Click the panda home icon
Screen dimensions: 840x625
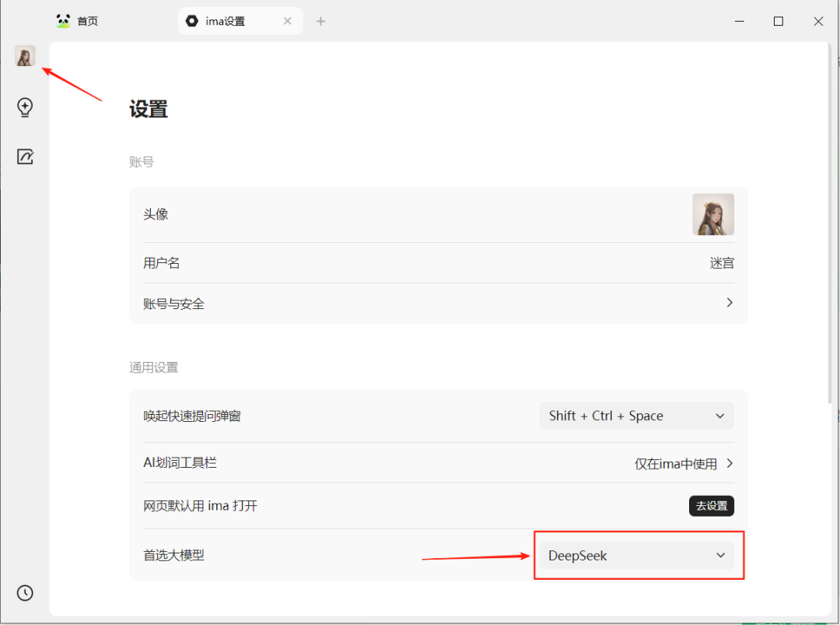click(x=62, y=20)
